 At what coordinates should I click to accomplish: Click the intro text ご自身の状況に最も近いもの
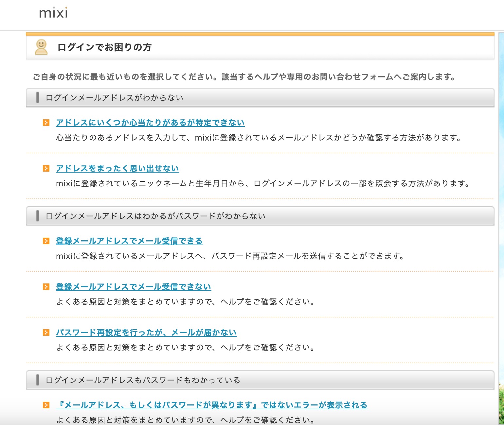click(x=244, y=77)
